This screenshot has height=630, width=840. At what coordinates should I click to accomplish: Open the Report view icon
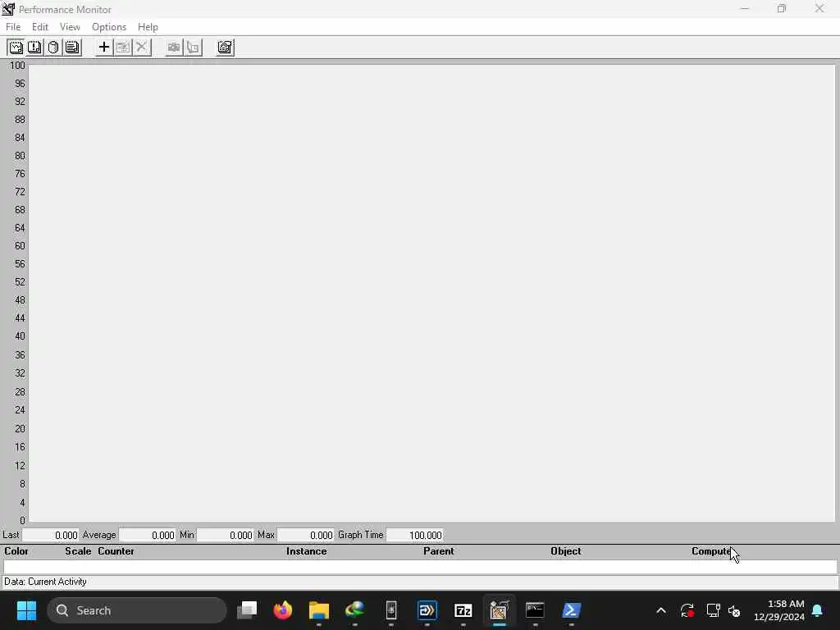pyautogui.click(x=72, y=47)
